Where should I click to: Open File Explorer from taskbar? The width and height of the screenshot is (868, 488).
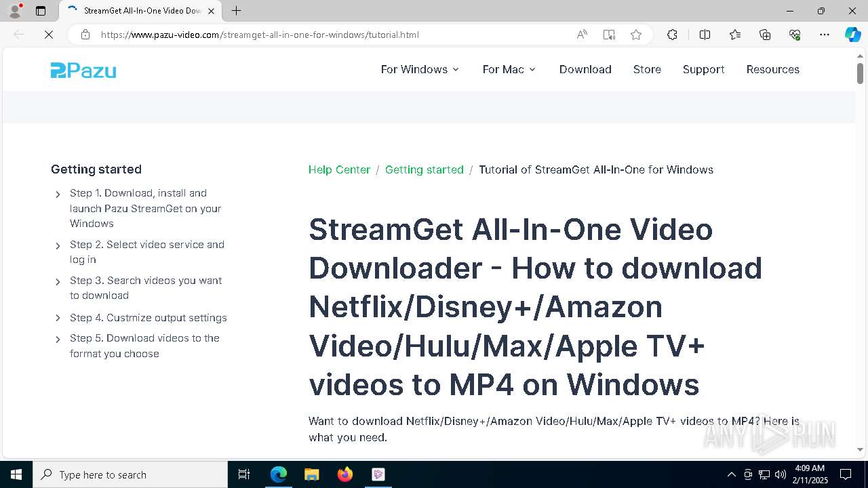click(311, 474)
